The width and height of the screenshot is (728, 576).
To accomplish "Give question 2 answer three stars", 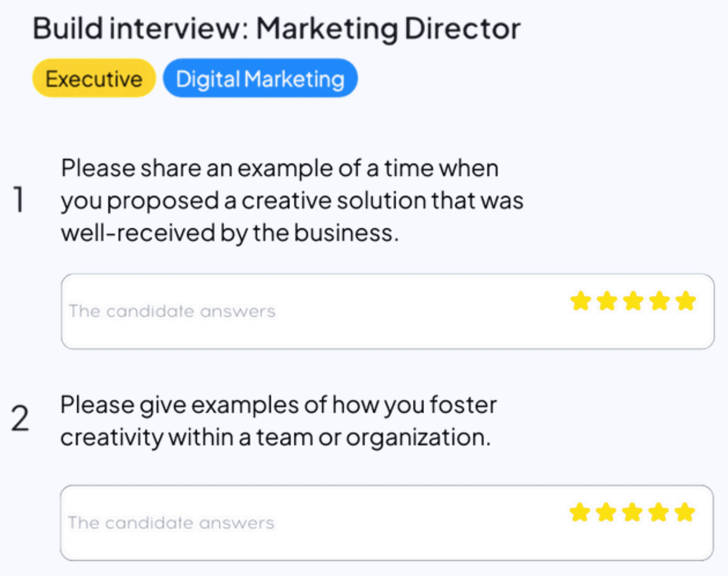I will [x=632, y=512].
